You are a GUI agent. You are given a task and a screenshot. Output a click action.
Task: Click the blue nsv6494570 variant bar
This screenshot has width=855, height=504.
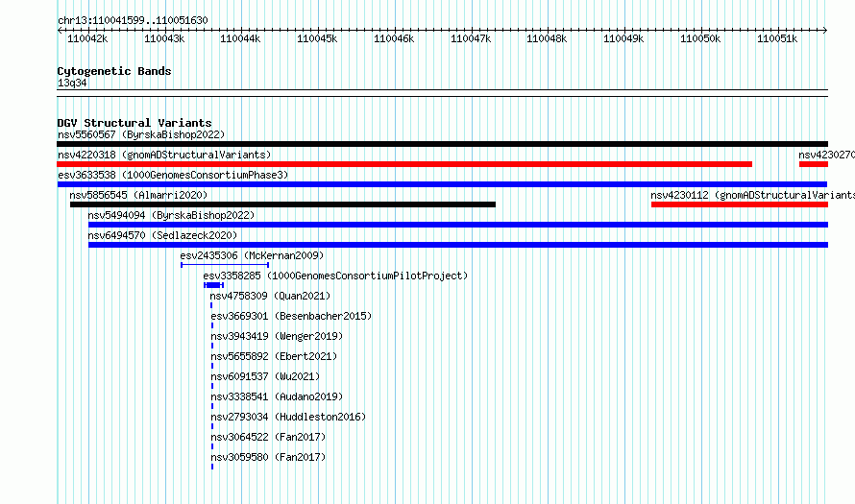tap(458, 245)
